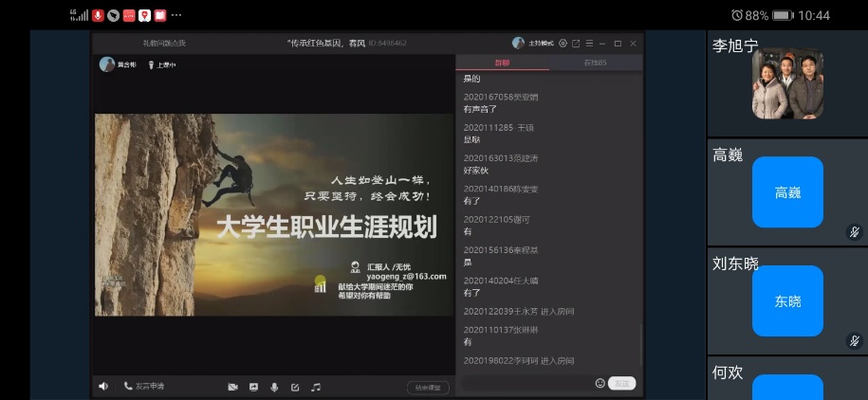Click the screen share icon

(x=253, y=387)
